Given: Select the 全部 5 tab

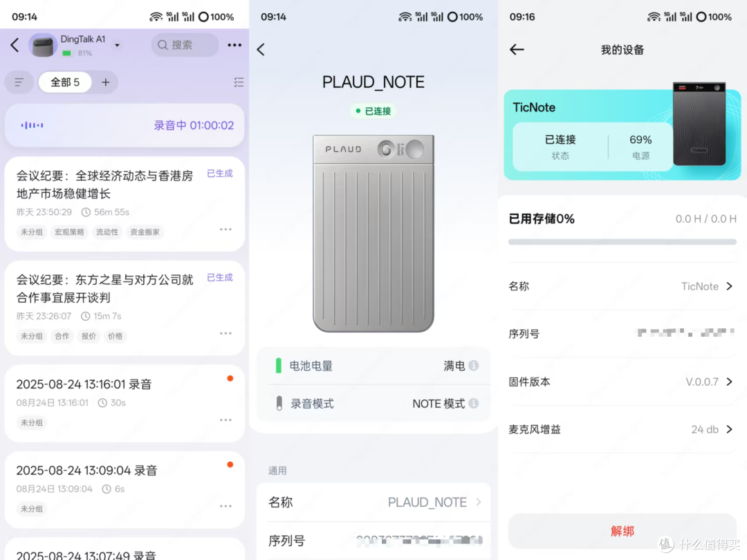Looking at the screenshot, I should 65,82.
